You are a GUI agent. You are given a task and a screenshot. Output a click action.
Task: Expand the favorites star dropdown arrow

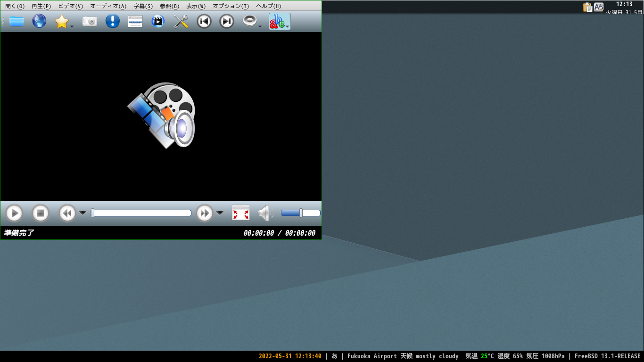[72, 26]
